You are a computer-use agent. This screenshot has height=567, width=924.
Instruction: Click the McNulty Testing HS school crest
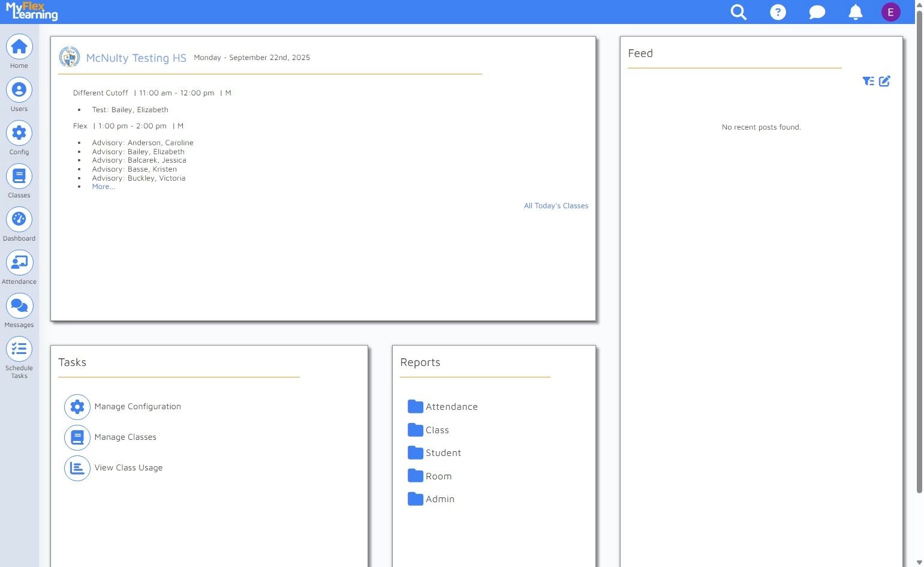pyautogui.click(x=70, y=57)
